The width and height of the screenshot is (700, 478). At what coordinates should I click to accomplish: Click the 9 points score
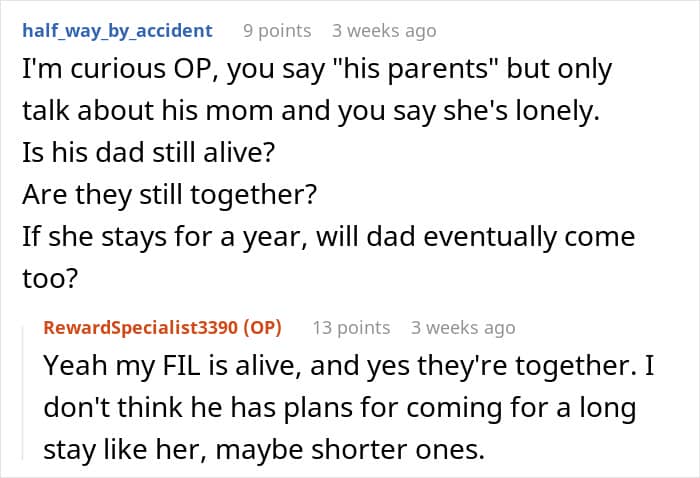point(285,30)
